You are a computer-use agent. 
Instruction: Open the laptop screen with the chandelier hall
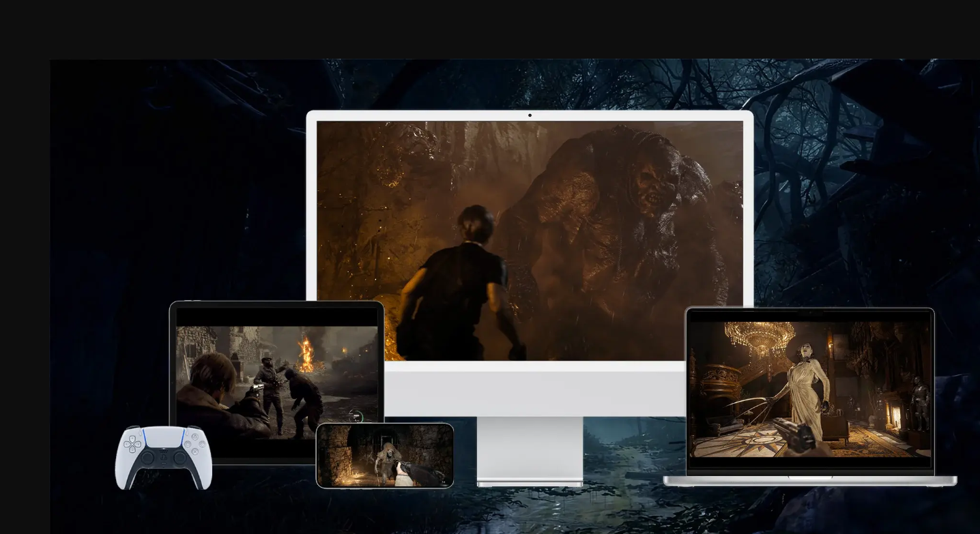click(x=810, y=389)
